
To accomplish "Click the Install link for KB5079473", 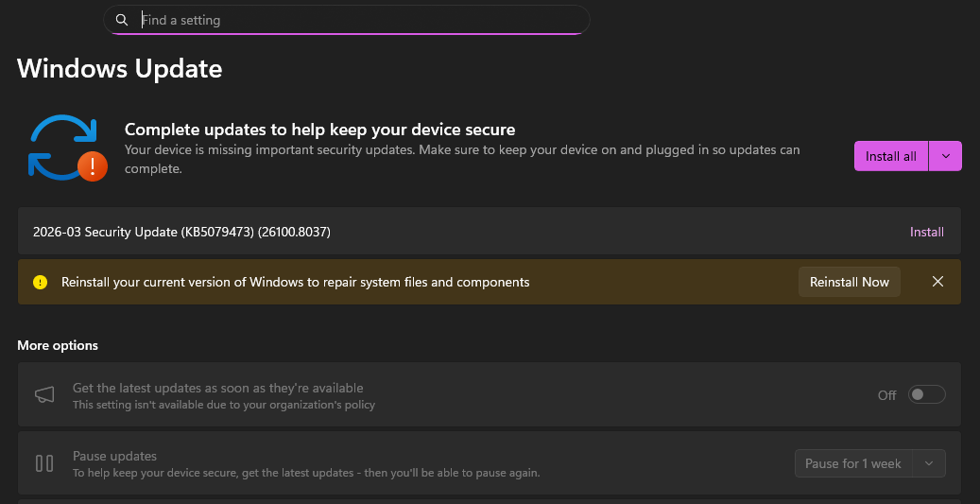I will (x=926, y=232).
